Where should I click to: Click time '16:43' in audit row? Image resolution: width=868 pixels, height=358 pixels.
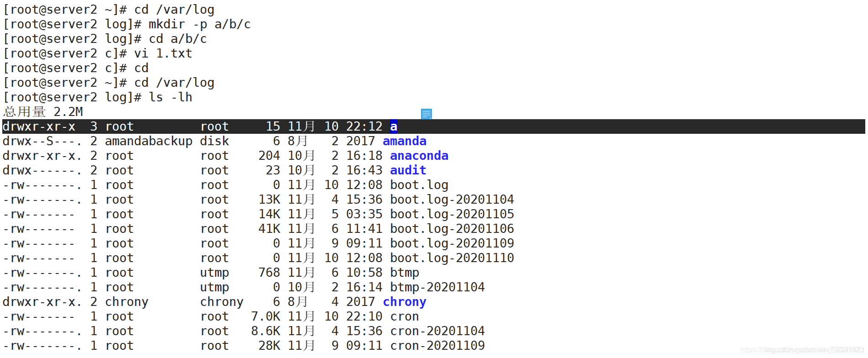pos(364,170)
